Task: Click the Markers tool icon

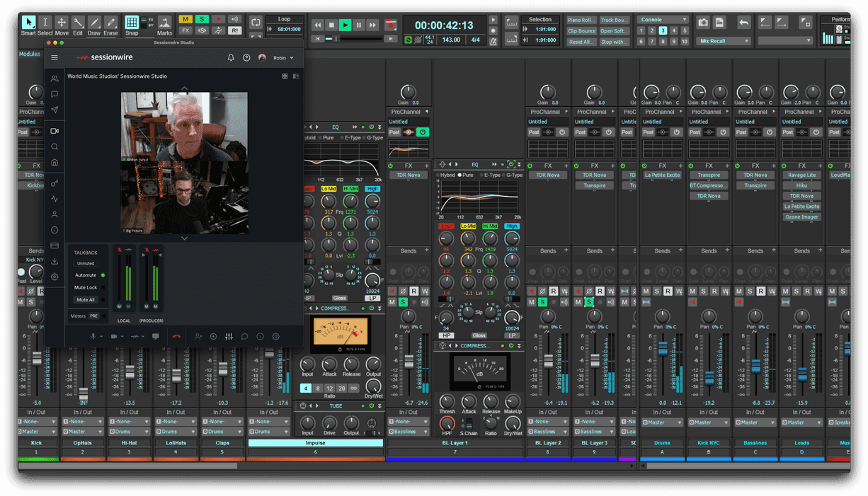Action: coord(164,23)
